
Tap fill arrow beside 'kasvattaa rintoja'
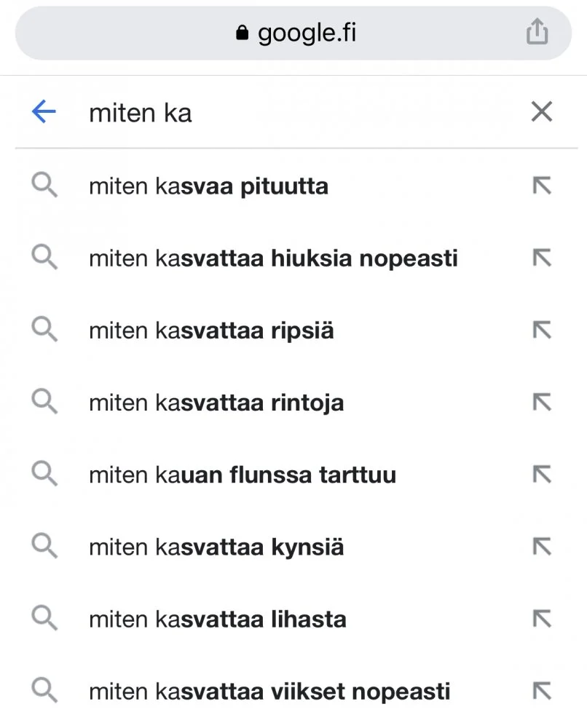[x=541, y=403]
